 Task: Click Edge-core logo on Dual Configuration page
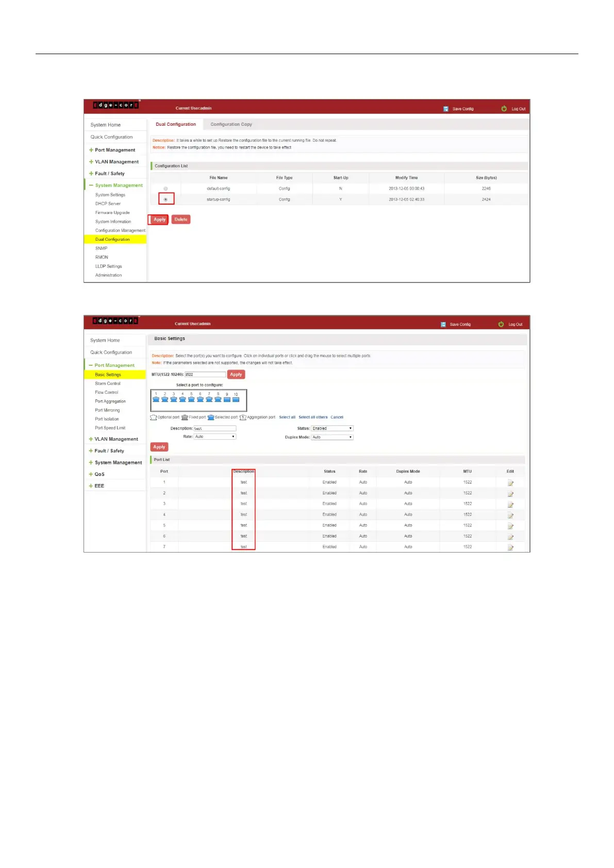pos(115,105)
